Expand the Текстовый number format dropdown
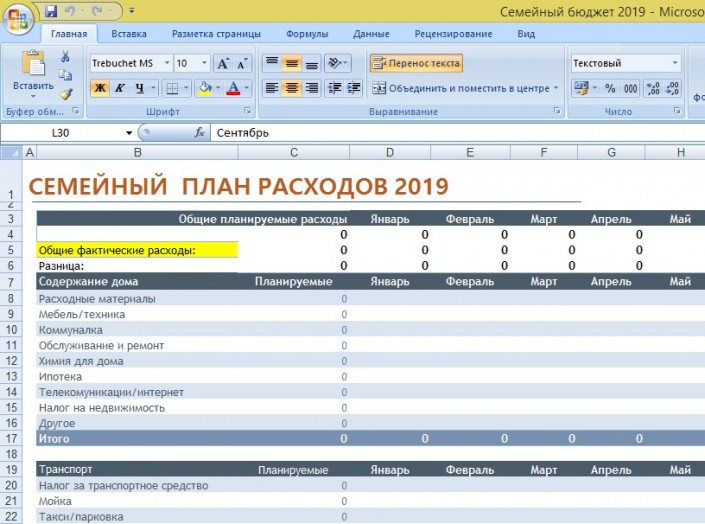Image resolution: width=705 pixels, height=524 pixels. (x=676, y=63)
